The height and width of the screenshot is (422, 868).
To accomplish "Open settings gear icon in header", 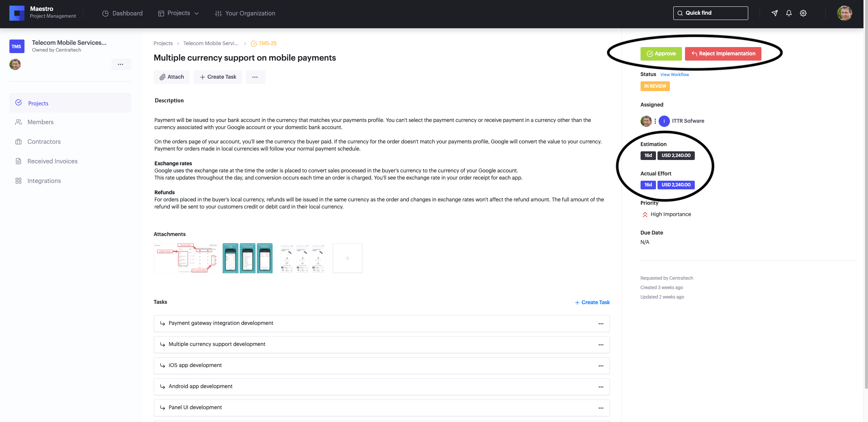I will coord(803,13).
